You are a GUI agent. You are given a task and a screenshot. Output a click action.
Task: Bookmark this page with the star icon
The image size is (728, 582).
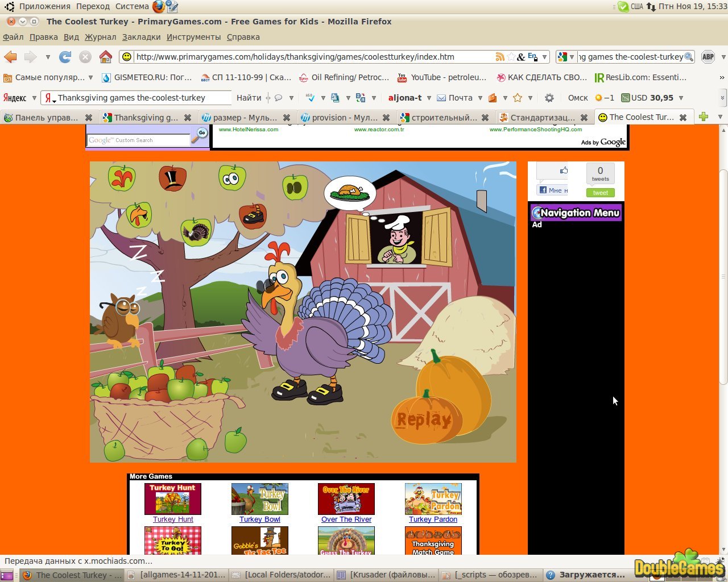click(511, 57)
